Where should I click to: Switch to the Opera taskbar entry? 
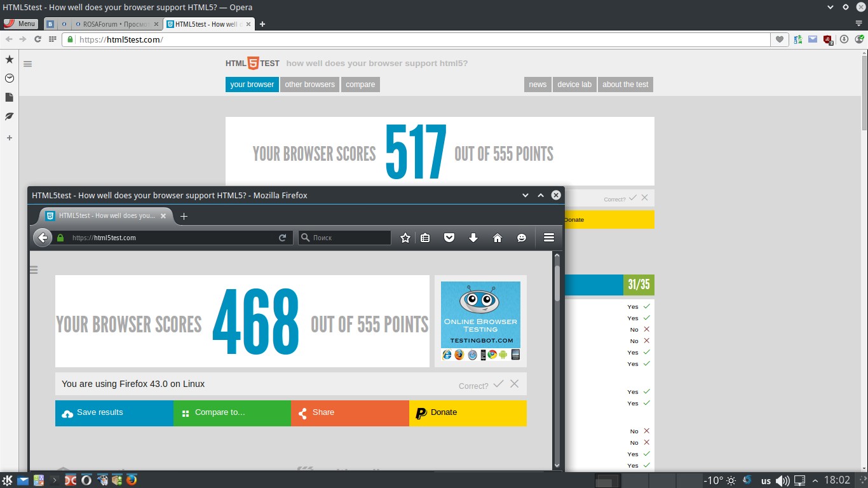[86, 480]
